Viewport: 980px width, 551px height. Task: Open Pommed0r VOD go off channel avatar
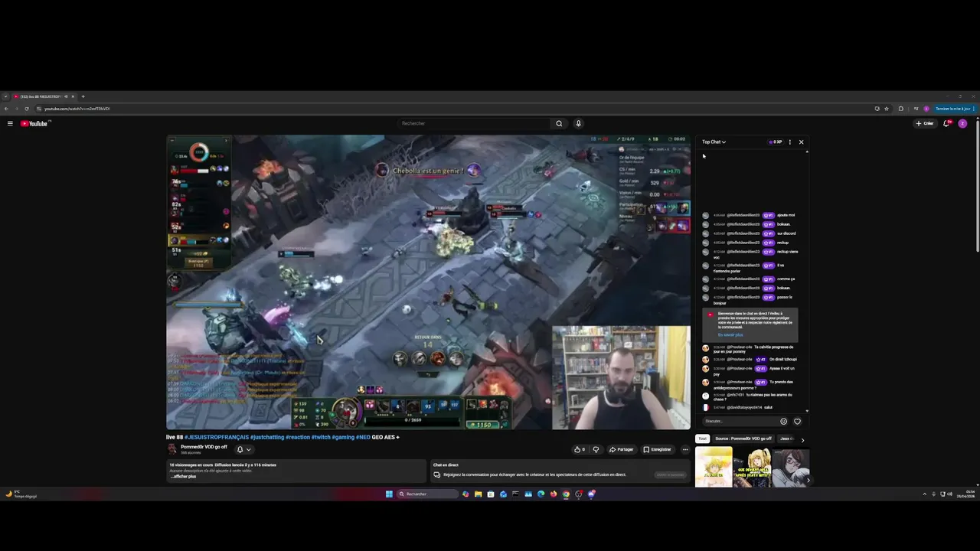click(172, 449)
